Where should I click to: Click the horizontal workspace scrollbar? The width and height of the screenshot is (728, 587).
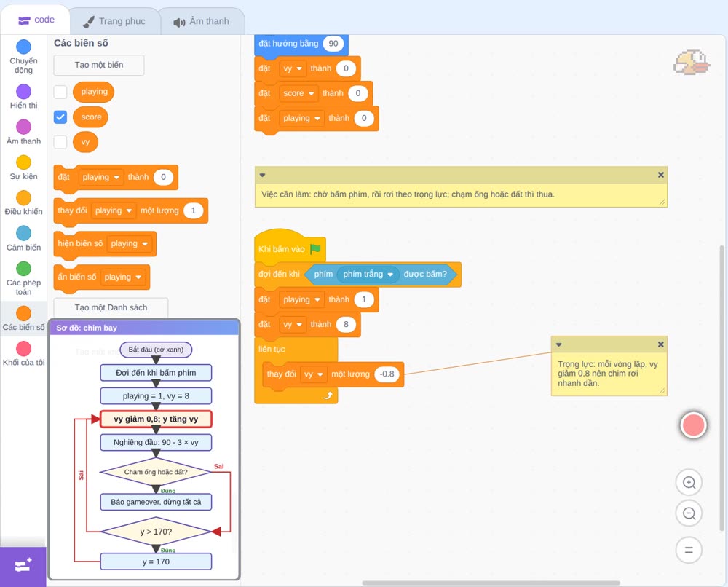click(491, 583)
